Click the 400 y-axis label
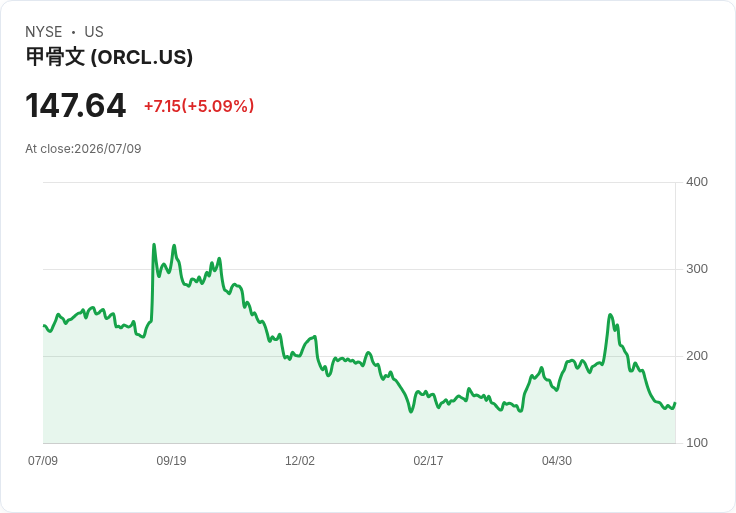Image resolution: width=736 pixels, height=513 pixels. (x=697, y=182)
